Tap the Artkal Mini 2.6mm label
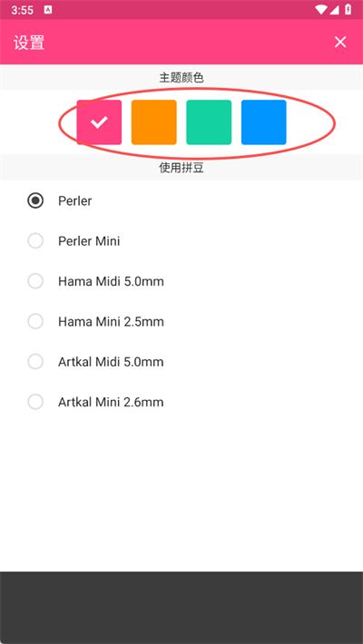 (x=111, y=402)
